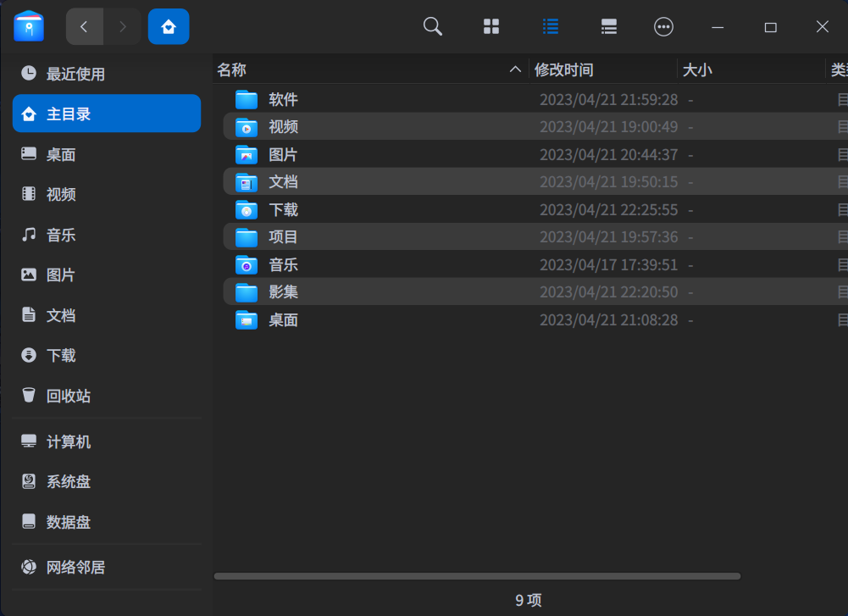Open the more options ellipsis menu
This screenshot has width=848, height=616.
(x=663, y=26)
